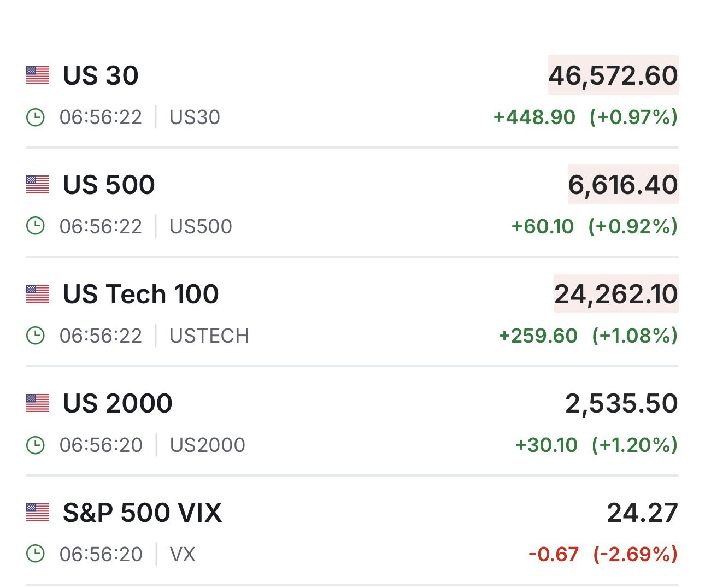Image resolution: width=705 pixels, height=588 pixels.
Task: Click the clock icon in VIX row
Action: (x=36, y=554)
